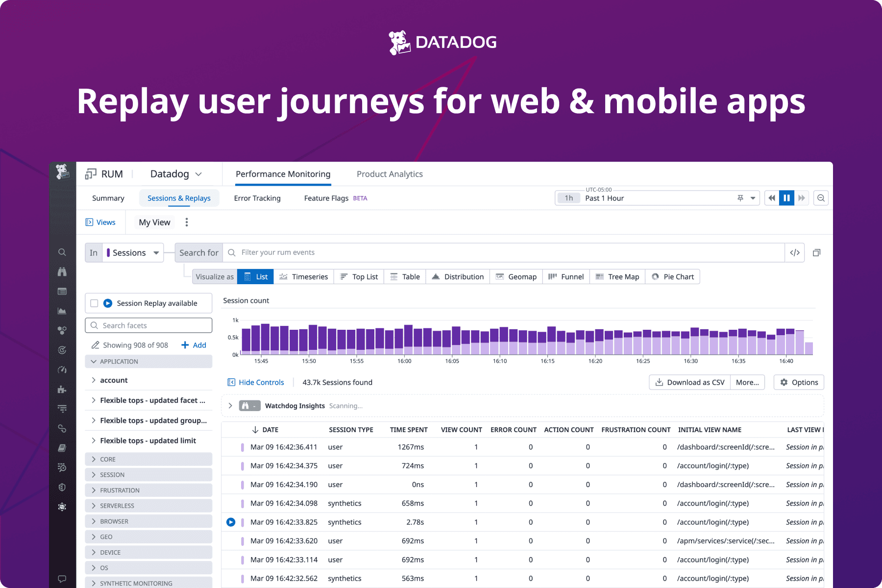The width and height of the screenshot is (882, 588).
Task: Click the three-dot menu beside My View
Action: pos(187,222)
